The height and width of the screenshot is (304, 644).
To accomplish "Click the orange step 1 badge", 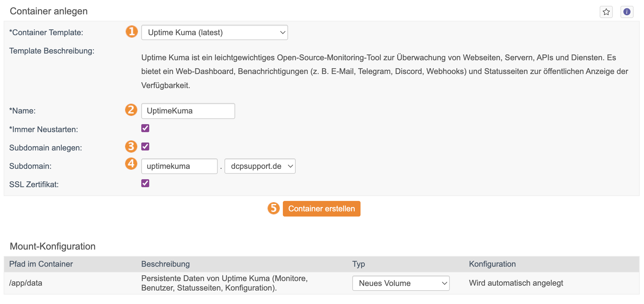I will (x=131, y=32).
